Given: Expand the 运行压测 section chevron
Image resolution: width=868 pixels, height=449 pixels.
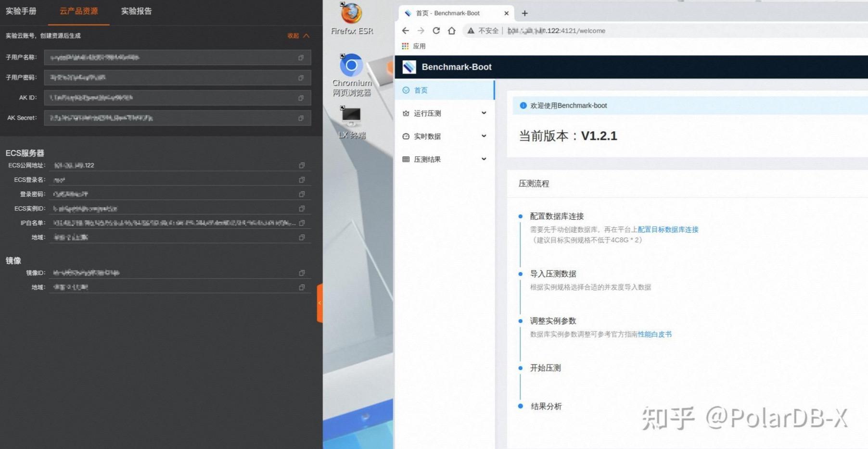Looking at the screenshot, I should pyautogui.click(x=484, y=113).
